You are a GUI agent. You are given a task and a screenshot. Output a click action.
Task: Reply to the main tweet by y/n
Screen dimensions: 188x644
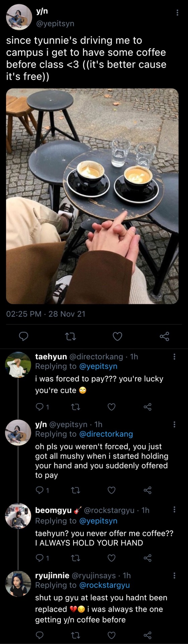point(23,336)
